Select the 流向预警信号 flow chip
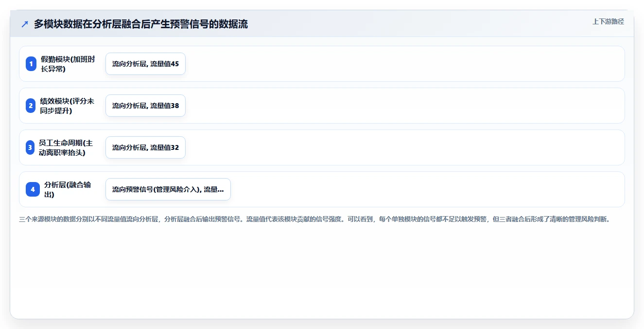 click(x=168, y=189)
